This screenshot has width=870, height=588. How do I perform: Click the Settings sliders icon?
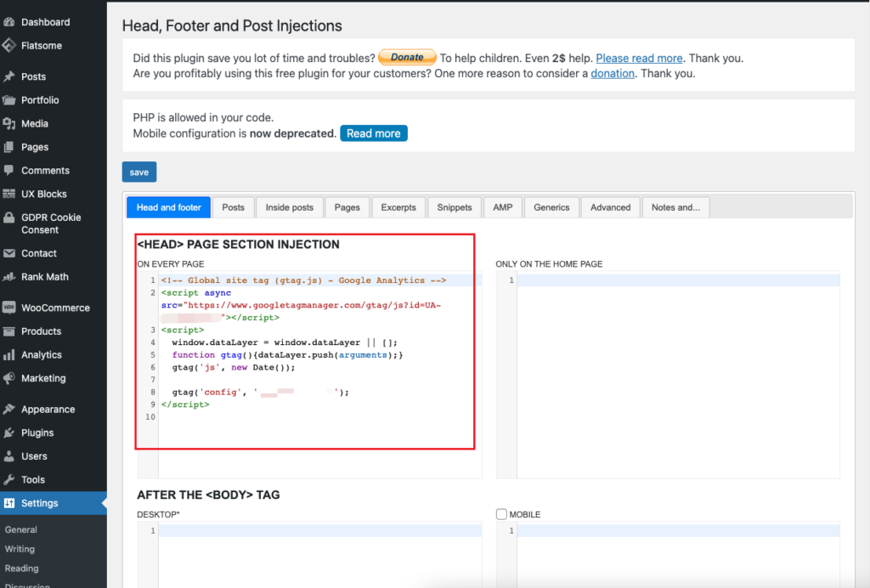tap(8, 503)
